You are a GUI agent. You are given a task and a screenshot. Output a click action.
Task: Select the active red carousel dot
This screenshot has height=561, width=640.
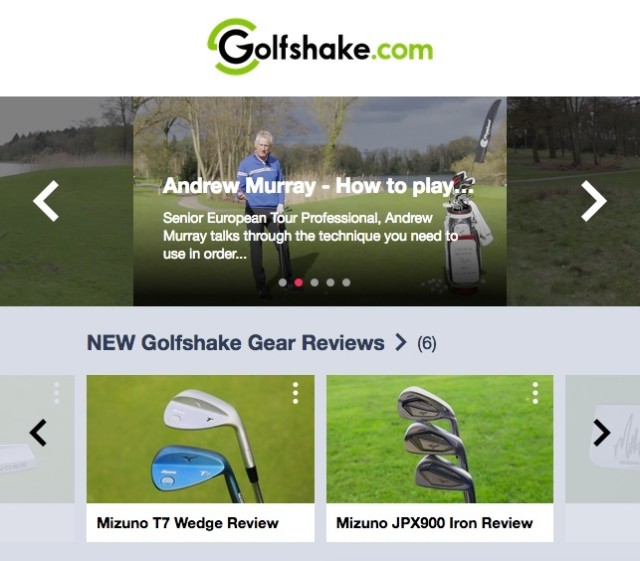[x=298, y=283]
